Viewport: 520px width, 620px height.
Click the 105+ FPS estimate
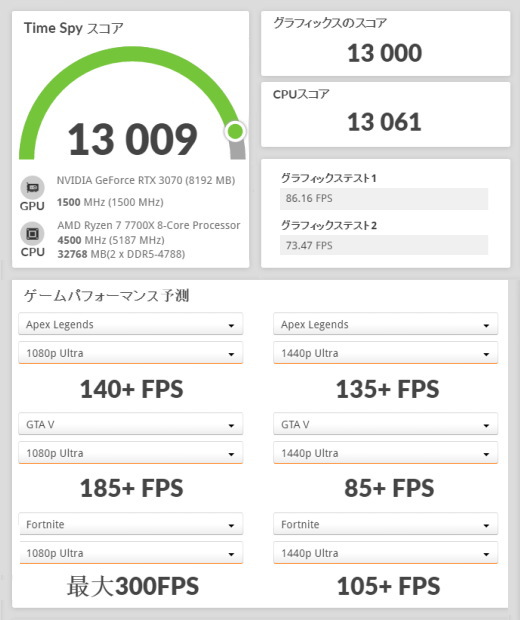pyautogui.click(x=388, y=586)
